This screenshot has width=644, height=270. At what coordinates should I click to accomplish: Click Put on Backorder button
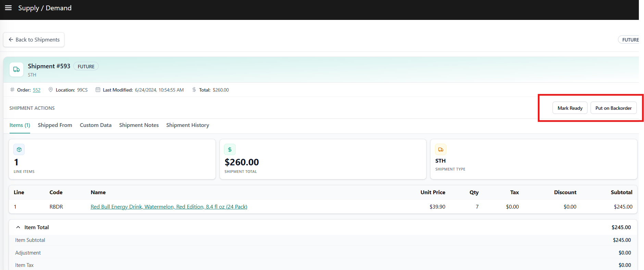[x=614, y=108]
